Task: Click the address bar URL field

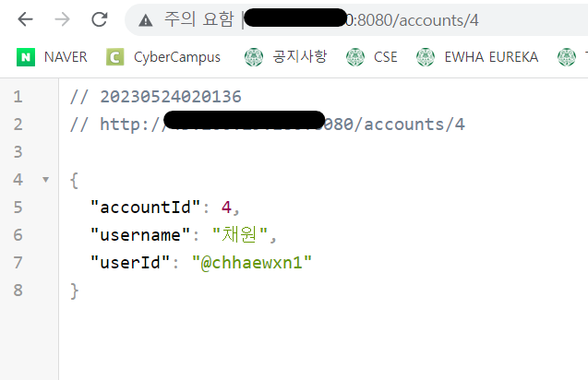Action: (360, 20)
